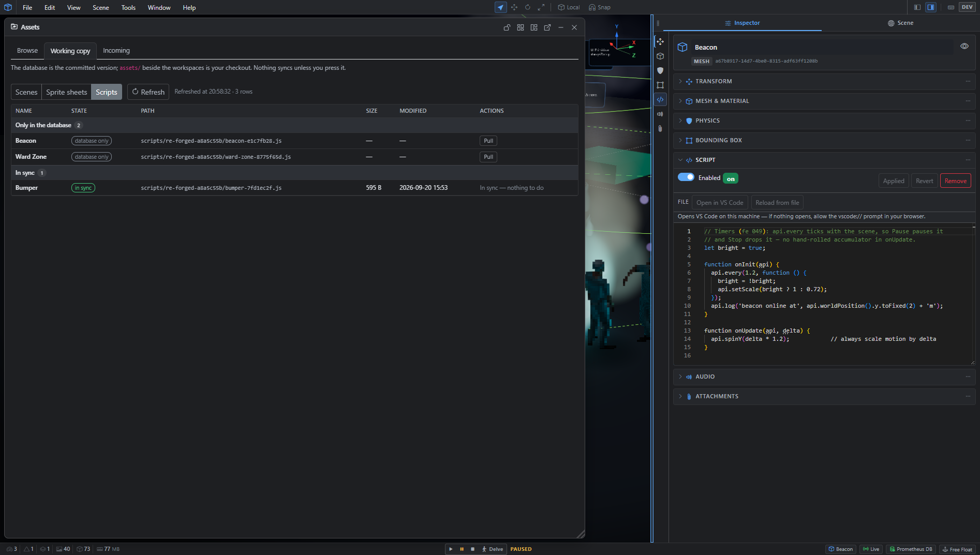Viewport: 980px width, 555px height.
Task: Toggle Local transform space
Action: [x=569, y=7]
